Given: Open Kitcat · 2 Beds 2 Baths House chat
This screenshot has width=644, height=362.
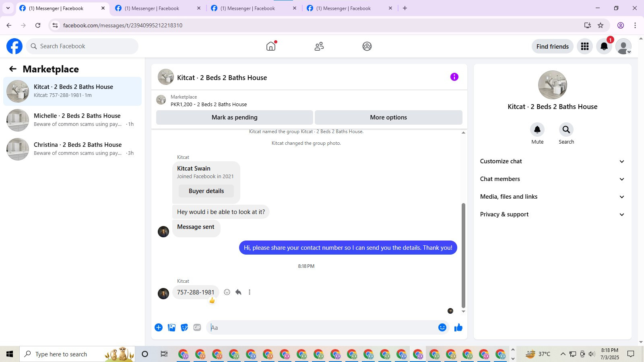Looking at the screenshot, I should pyautogui.click(x=72, y=91).
